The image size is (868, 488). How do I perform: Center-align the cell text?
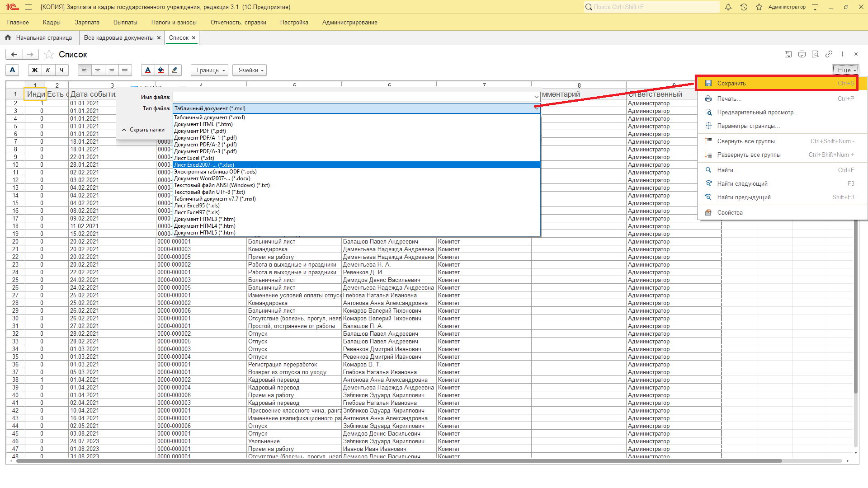98,70
